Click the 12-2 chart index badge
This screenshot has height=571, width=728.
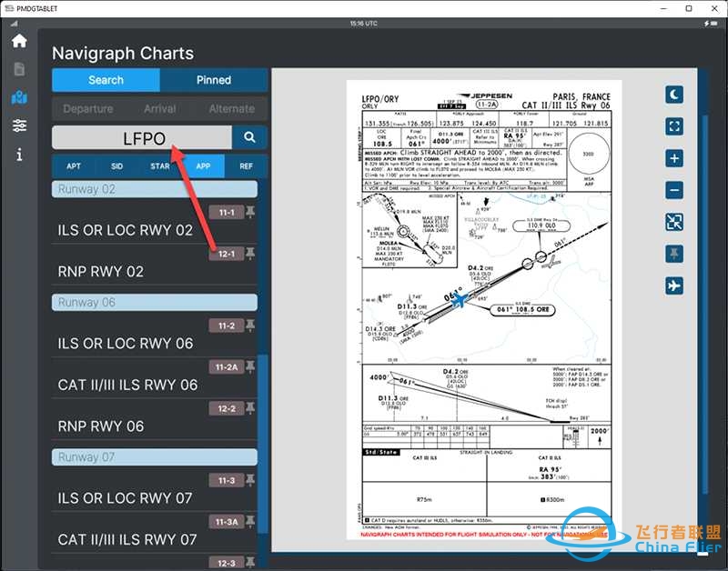(x=227, y=408)
